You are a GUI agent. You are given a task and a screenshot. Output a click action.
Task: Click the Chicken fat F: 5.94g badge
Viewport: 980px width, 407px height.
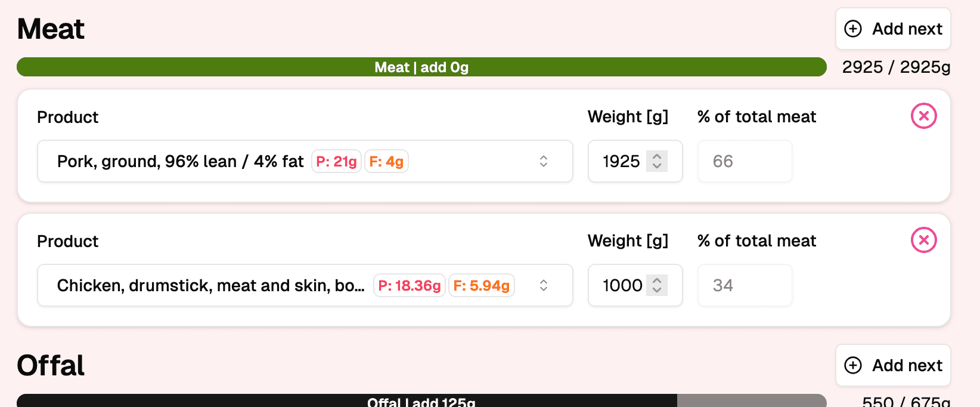tap(481, 285)
